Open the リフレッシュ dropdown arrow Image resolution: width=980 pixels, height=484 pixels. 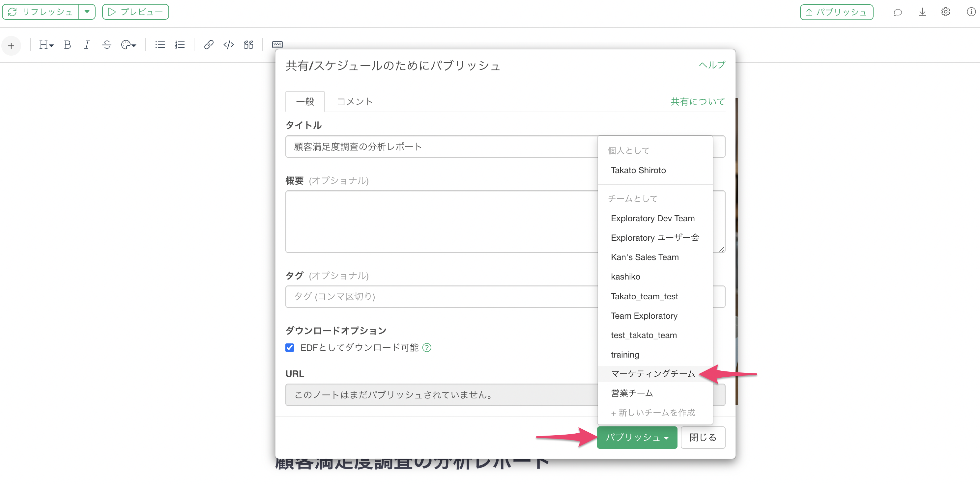click(x=87, y=12)
